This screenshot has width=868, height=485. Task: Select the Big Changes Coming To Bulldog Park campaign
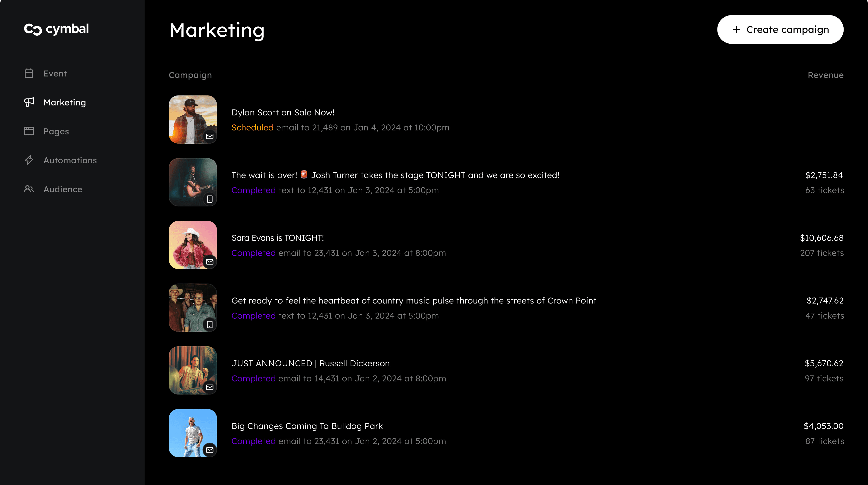tap(307, 426)
